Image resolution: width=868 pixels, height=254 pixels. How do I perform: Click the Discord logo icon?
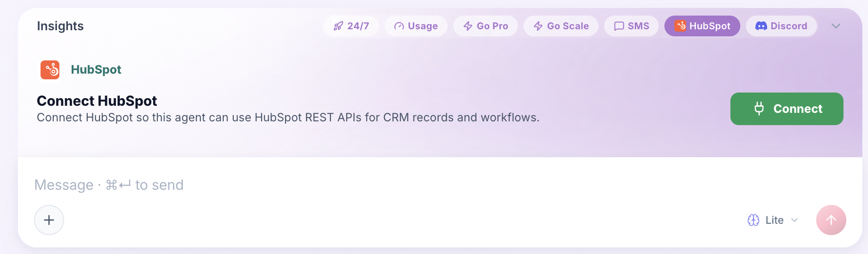pyautogui.click(x=761, y=26)
